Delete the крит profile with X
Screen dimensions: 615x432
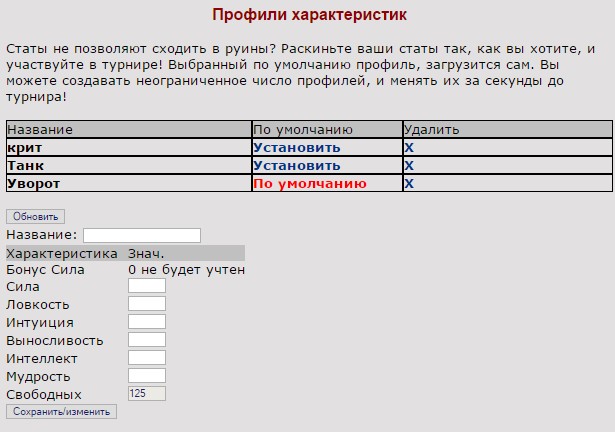408,148
